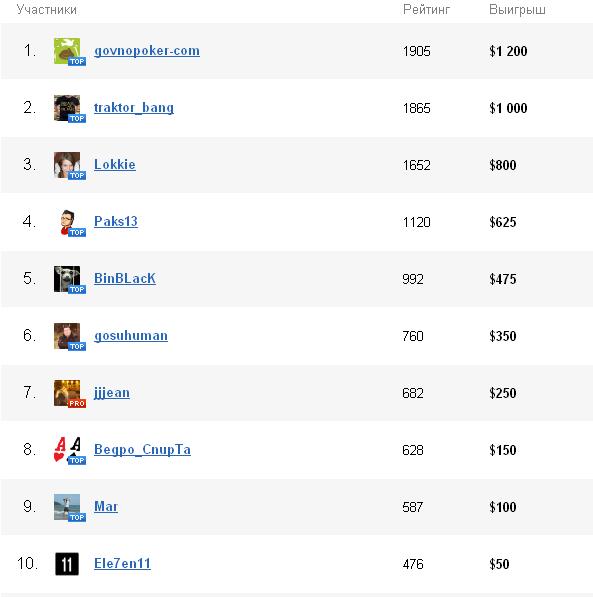Click the jjjean username link

[x=112, y=393]
